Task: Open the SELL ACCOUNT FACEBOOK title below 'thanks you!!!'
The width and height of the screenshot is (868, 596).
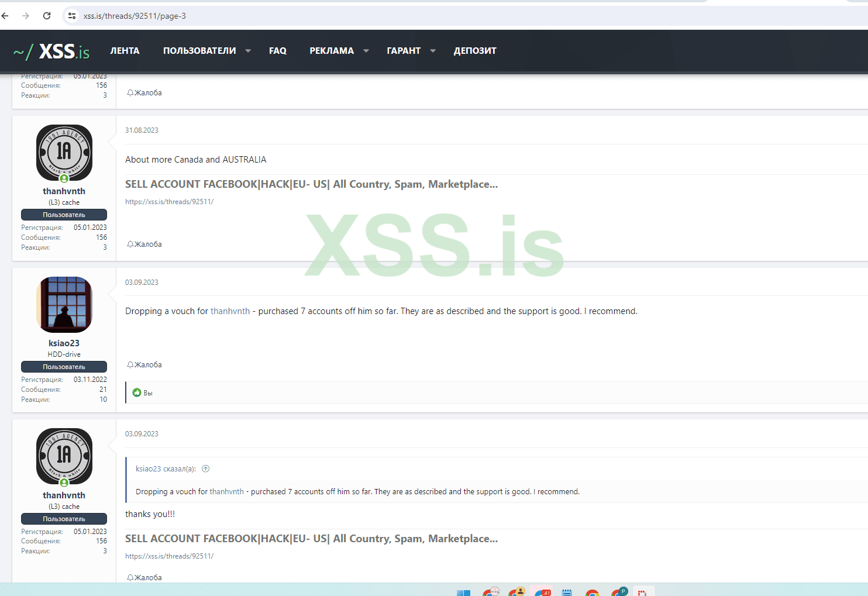Action: [311, 539]
